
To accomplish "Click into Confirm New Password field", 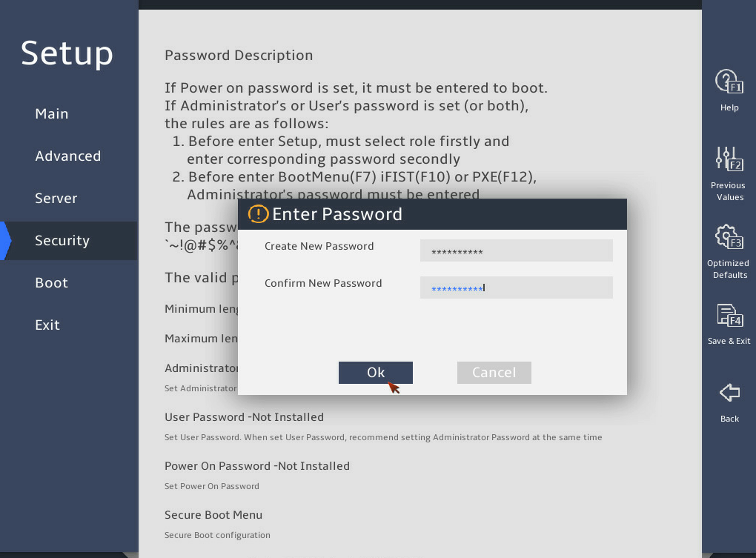I will [x=517, y=288].
